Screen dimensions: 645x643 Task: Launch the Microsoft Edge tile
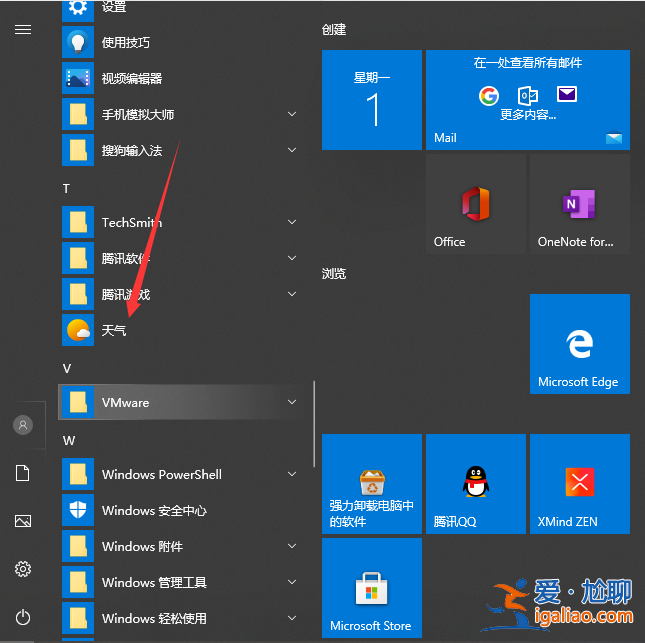580,344
